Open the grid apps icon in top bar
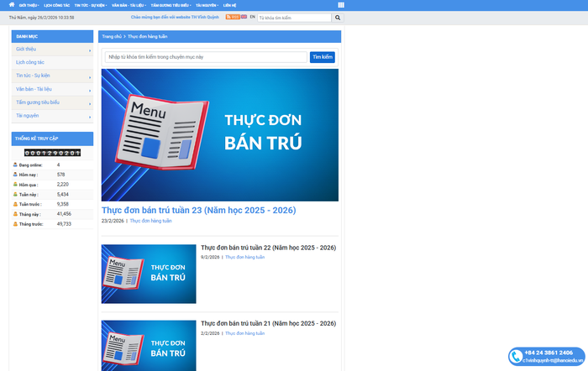Screen dimensions: 588x371 (x=341, y=5)
